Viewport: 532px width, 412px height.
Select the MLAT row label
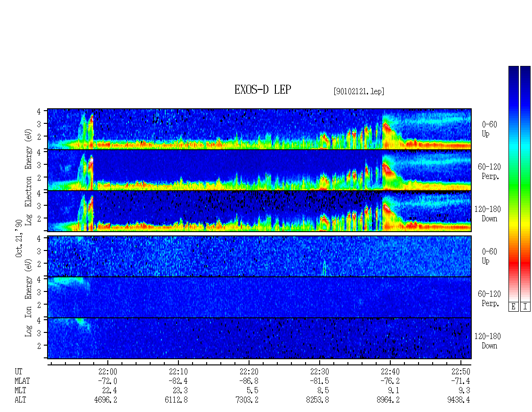coord(22,381)
